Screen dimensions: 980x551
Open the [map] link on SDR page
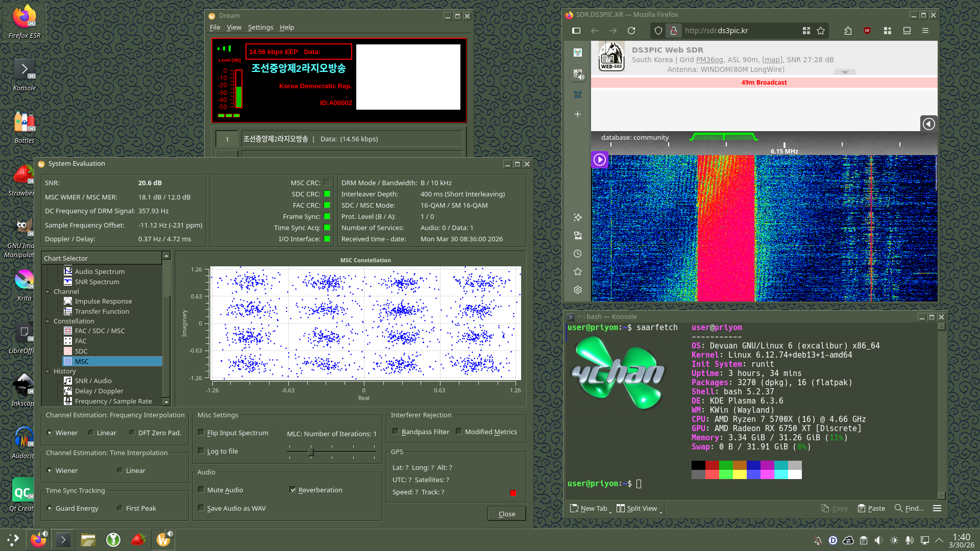click(772, 60)
